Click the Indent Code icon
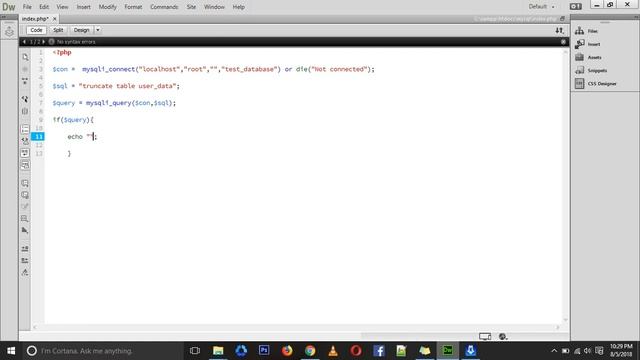Viewport: 640px width, 360px height. [x=25, y=249]
